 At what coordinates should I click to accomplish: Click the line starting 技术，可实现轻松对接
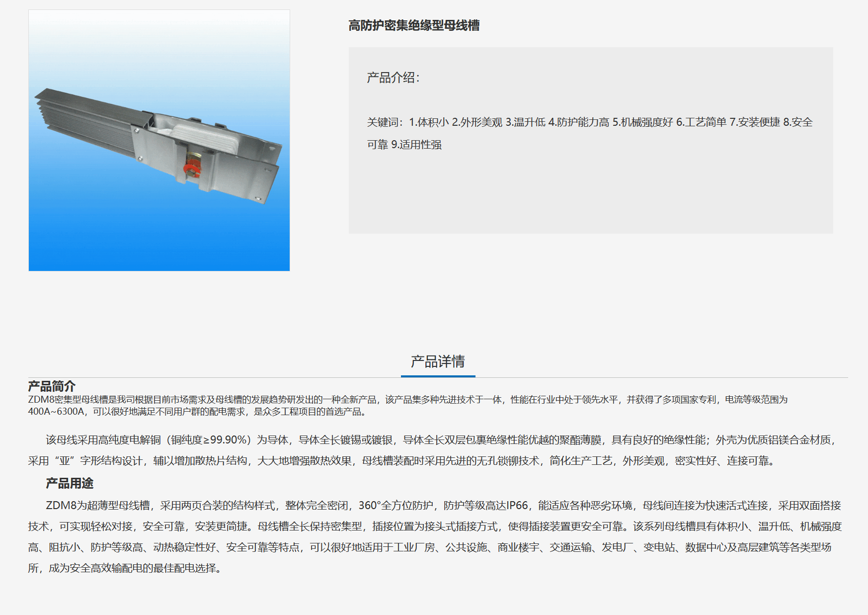pos(435,527)
